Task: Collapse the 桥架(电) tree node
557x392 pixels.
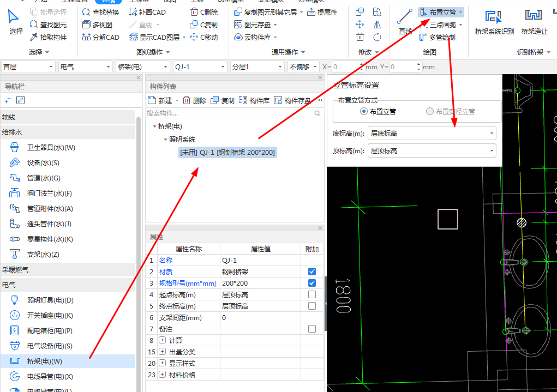Action: [154, 126]
